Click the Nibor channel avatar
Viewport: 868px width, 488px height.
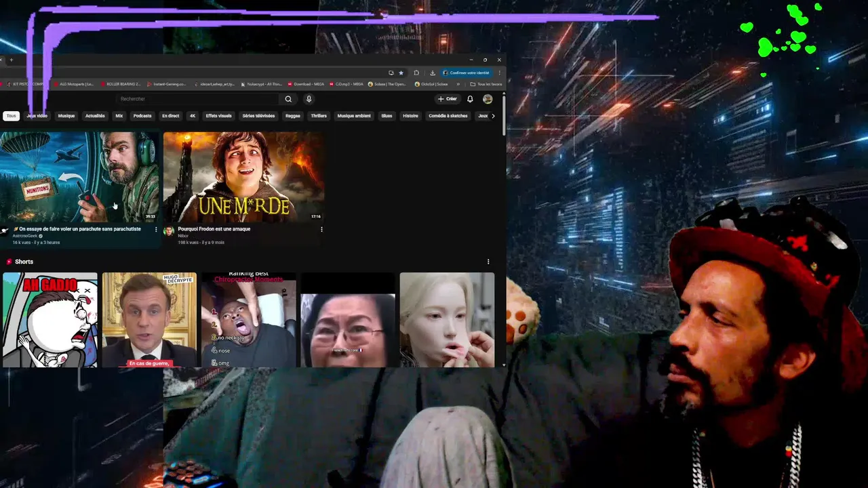[169, 231]
